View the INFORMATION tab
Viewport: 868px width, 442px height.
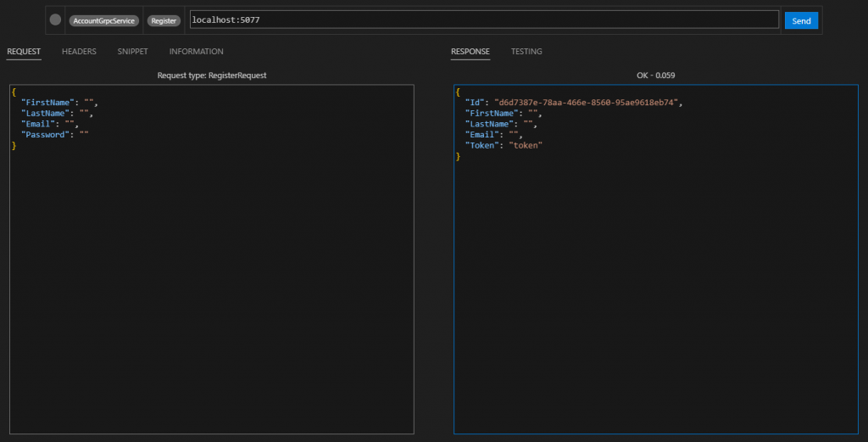tap(196, 52)
